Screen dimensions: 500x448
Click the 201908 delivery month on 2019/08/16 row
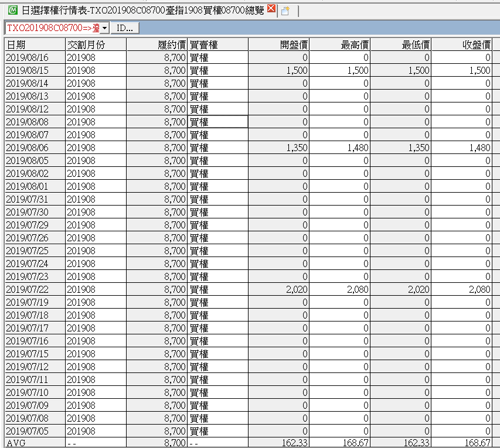96,57
